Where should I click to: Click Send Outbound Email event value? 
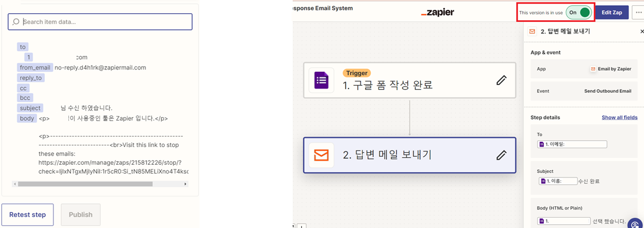pyautogui.click(x=608, y=91)
